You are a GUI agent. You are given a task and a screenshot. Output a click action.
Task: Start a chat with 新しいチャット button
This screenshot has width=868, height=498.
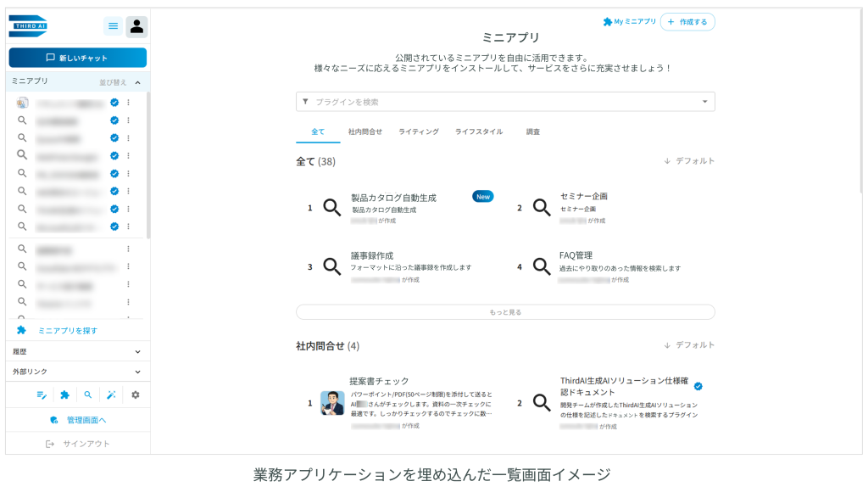click(x=77, y=58)
